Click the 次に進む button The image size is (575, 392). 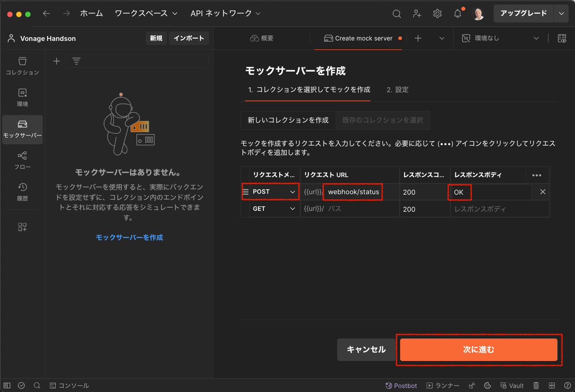479,349
